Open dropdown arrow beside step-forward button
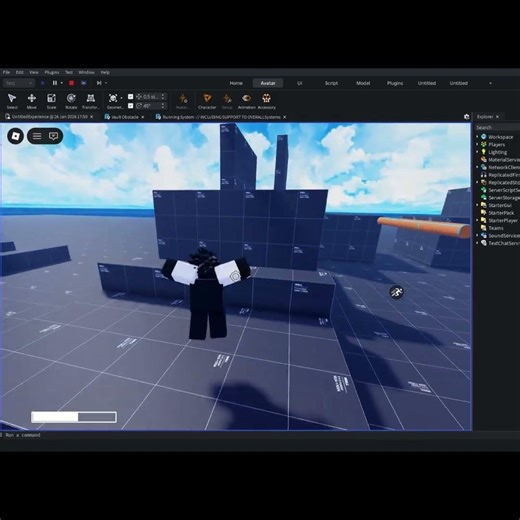Screen dimensions: 520x520 tap(106, 83)
